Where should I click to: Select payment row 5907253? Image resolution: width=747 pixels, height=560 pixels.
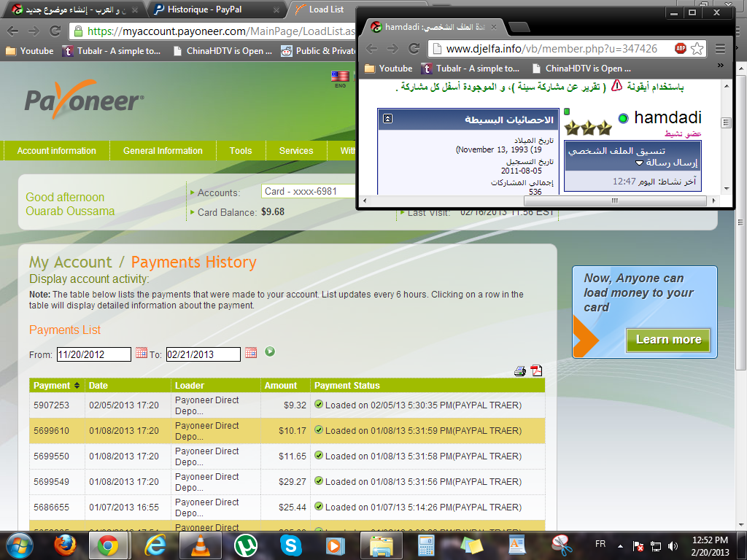(x=287, y=405)
